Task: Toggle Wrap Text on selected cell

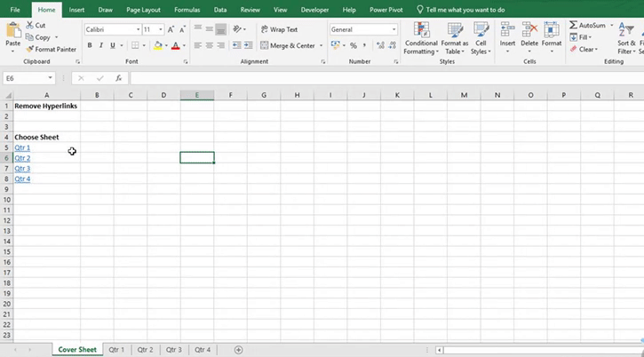Action: tap(278, 29)
